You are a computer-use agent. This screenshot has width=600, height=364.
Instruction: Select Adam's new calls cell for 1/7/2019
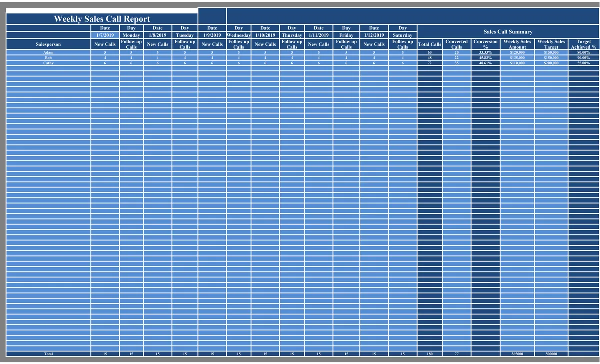coord(105,52)
